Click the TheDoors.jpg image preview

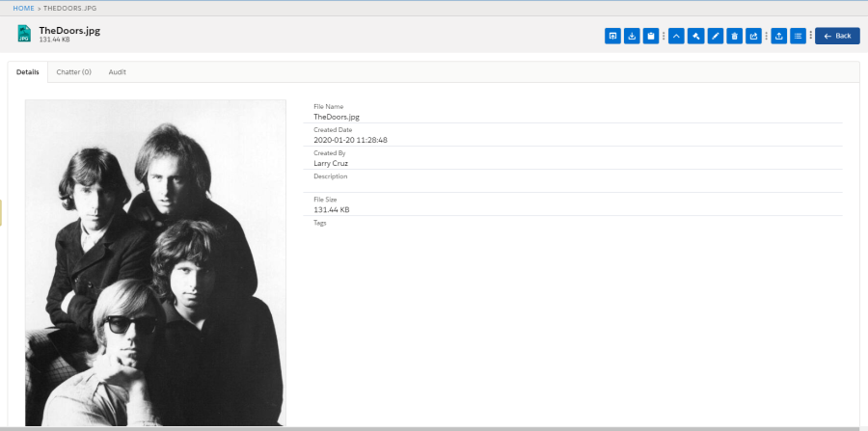pos(155,262)
